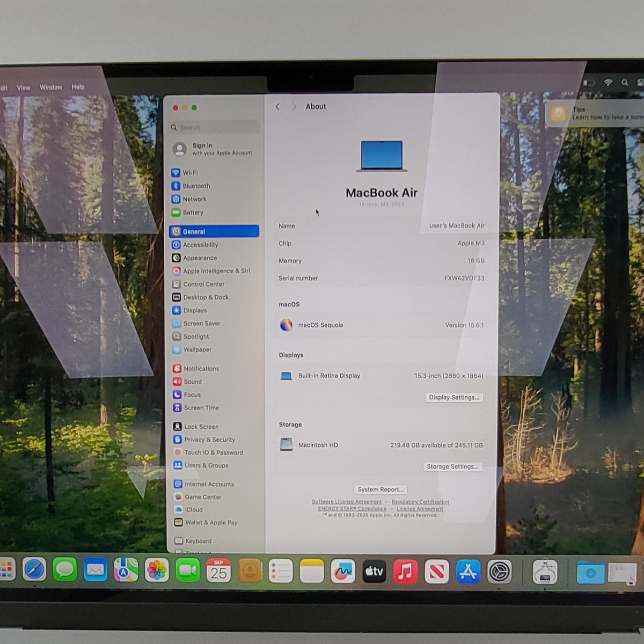
Task: Open Game Center settings
Action: click(197, 497)
